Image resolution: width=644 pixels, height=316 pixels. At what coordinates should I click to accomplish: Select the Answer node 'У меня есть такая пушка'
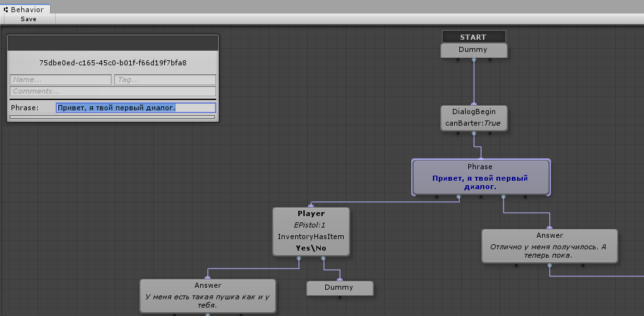[207, 296]
